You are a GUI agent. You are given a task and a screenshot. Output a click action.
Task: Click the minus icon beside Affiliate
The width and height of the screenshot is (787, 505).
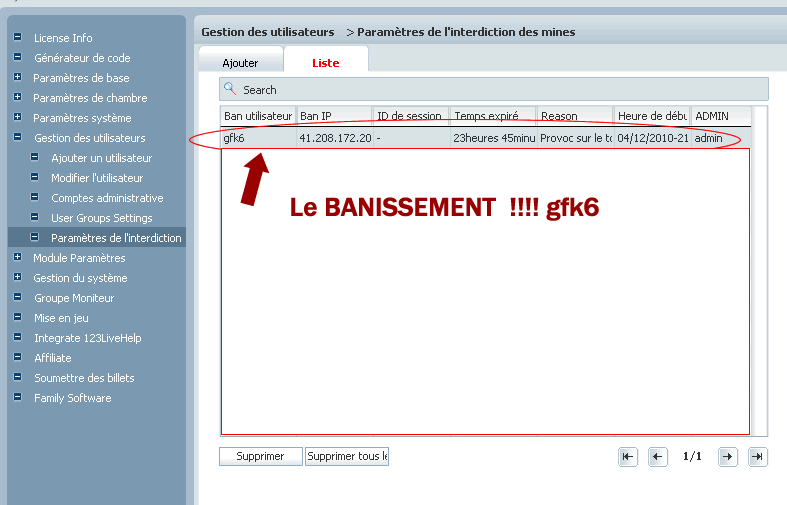(x=18, y=358)
